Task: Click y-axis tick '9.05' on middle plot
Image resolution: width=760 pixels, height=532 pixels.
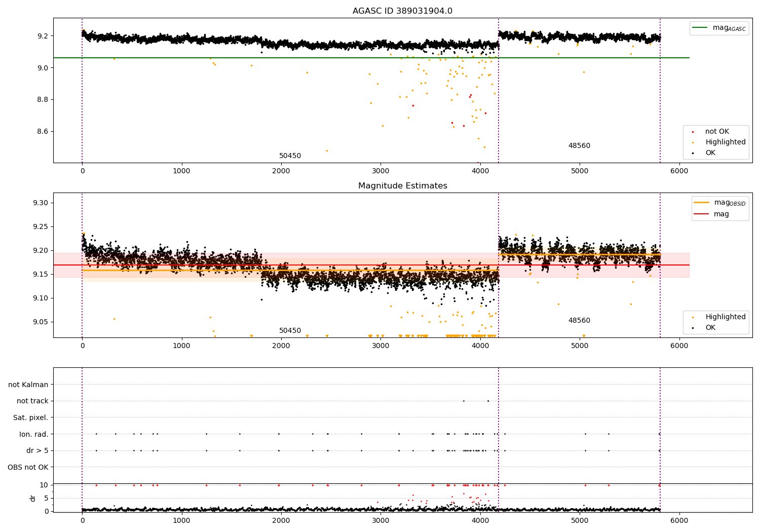Action: coord(41,322)
